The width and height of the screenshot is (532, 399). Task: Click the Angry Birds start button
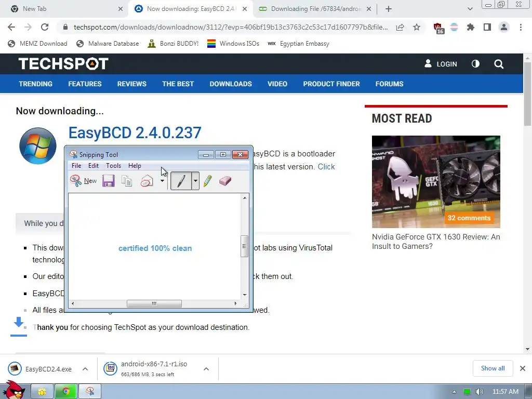pos(14,390)
